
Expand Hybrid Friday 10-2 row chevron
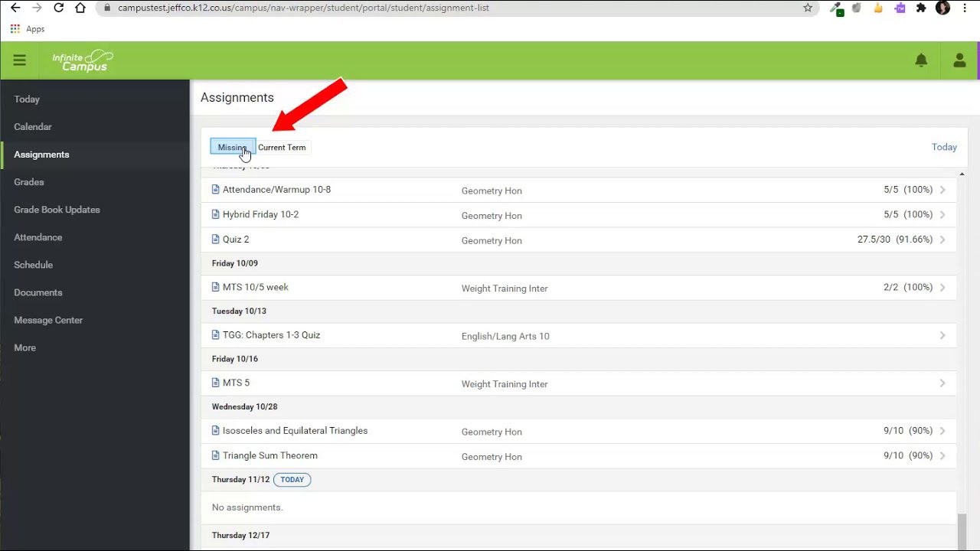tap(942, 214)
